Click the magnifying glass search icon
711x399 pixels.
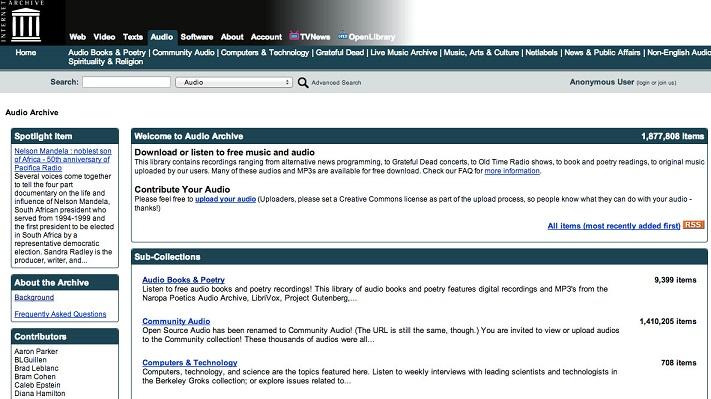pos(303,83)
